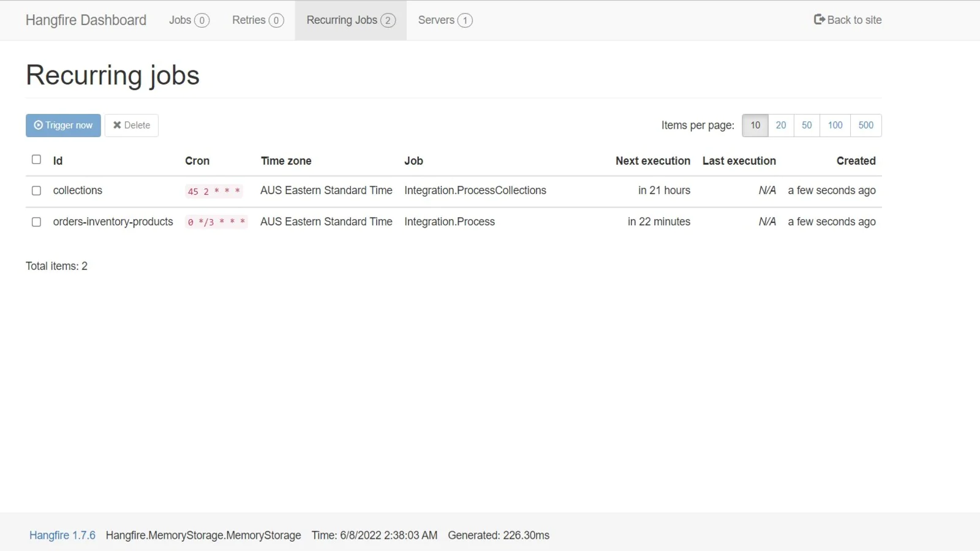Screen dimensions: 980x551
Task: Check the orders-inventory-products row checkbox
Action: (36, 222)
